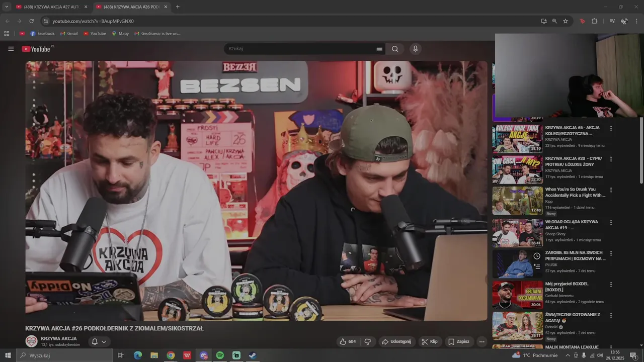The image size is (644, 362).
Task: Open the Chrome profile avatar
Action: 624,21
